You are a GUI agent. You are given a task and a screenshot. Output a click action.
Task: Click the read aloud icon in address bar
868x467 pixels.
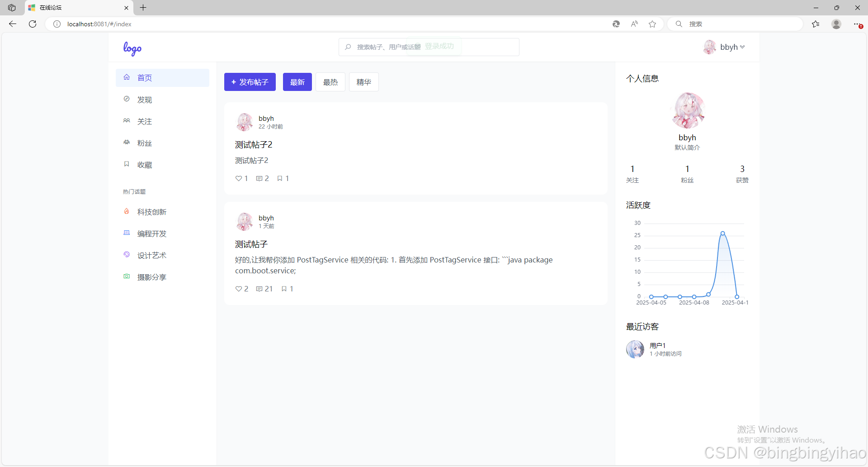pos(634,24)
